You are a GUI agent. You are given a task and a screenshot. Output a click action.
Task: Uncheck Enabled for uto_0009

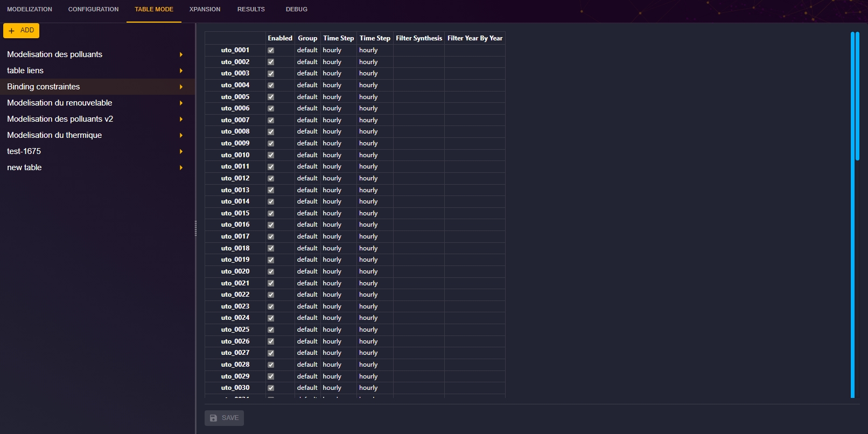(x=271, y=143)
